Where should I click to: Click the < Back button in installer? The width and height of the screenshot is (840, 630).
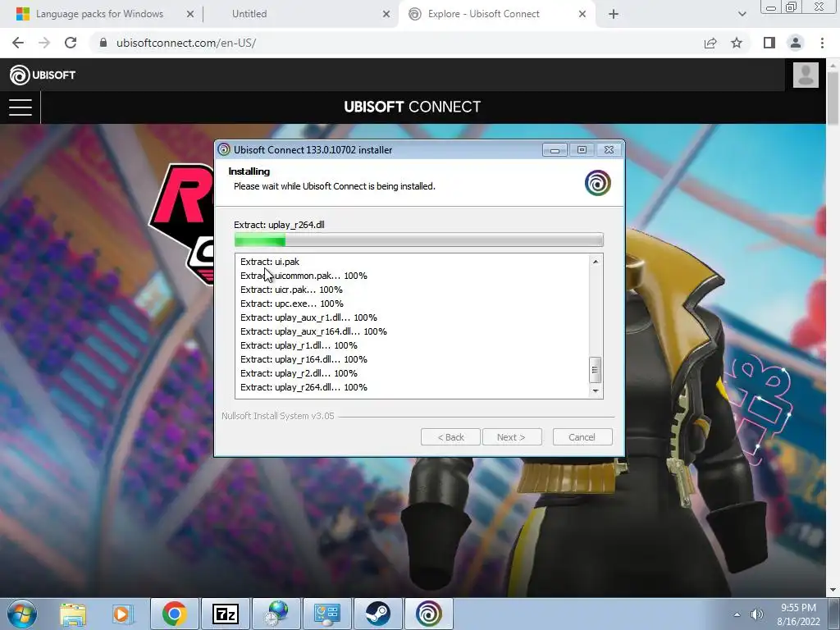tap(450, 437)
